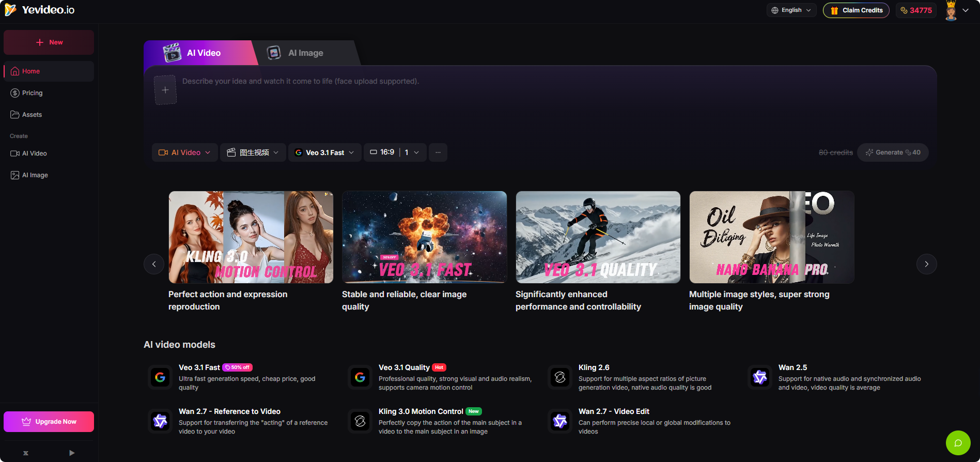
Task: Click the New button
Action: (49, 42)
